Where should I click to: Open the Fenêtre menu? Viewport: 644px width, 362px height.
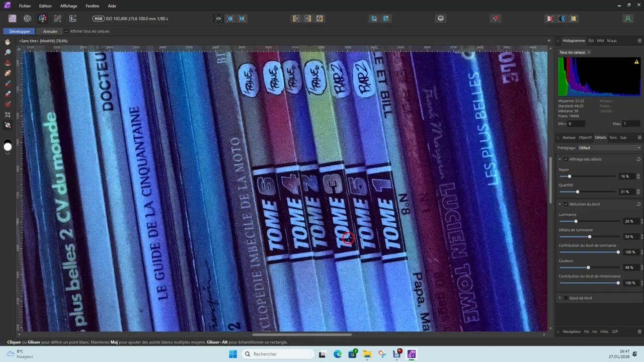pyautogui.click(x=92, y=6)
